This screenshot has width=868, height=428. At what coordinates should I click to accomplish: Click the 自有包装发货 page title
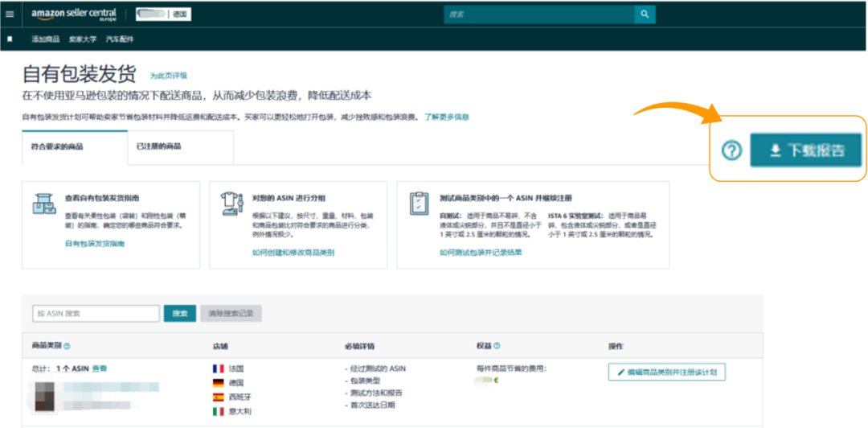[x=79, y=74]
